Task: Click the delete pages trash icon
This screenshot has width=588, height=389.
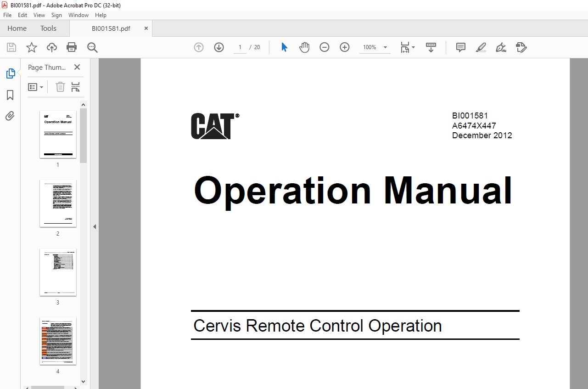Action: pos(60,87)
